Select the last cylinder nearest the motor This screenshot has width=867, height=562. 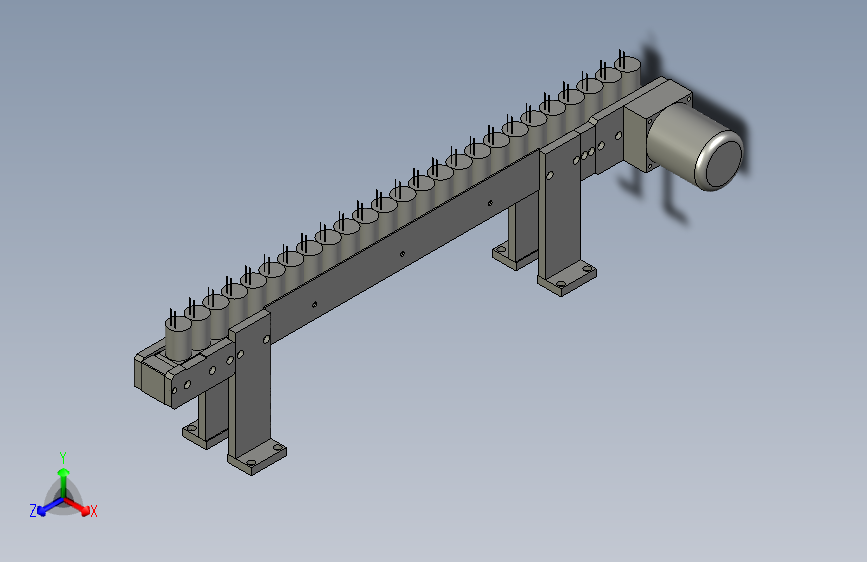pos(628,71)
